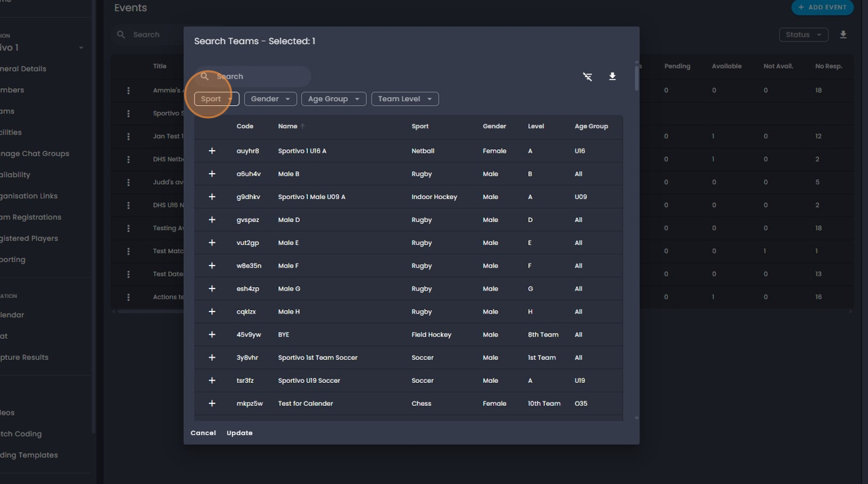Screen dimensions: 868x484
Task: Open row menu for Test Date event
Action: tap(128, 274)
